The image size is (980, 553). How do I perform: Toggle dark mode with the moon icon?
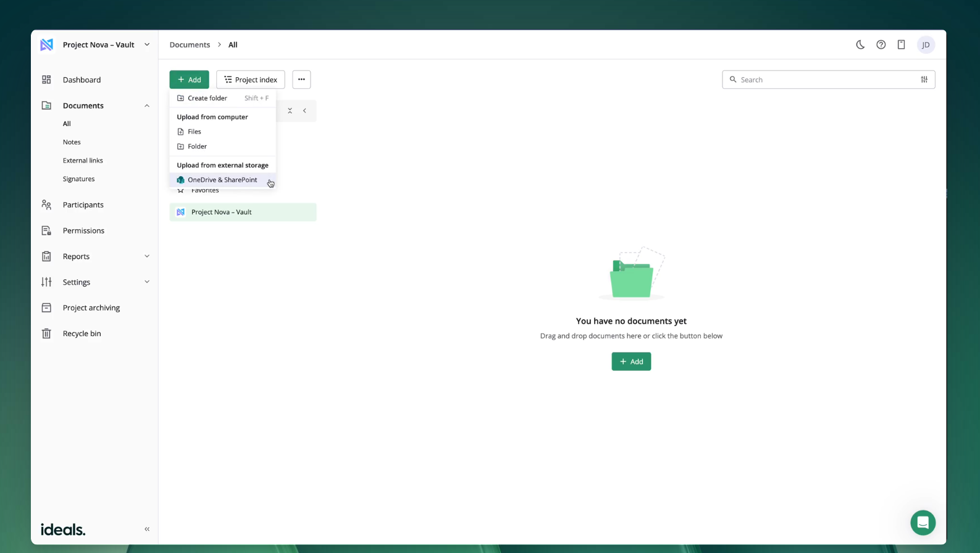click(x=860, y=44)
